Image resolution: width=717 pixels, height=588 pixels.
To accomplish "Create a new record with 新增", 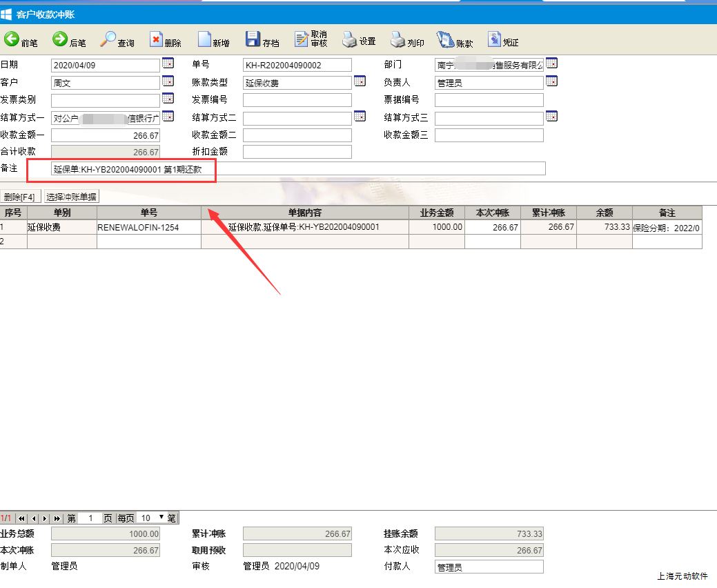I will pyautogui.click(x=213, y=41).
